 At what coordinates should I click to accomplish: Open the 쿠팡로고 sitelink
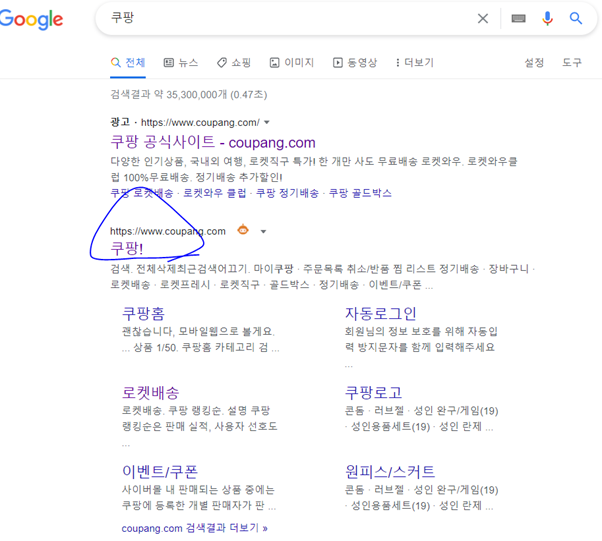[373, 392]
